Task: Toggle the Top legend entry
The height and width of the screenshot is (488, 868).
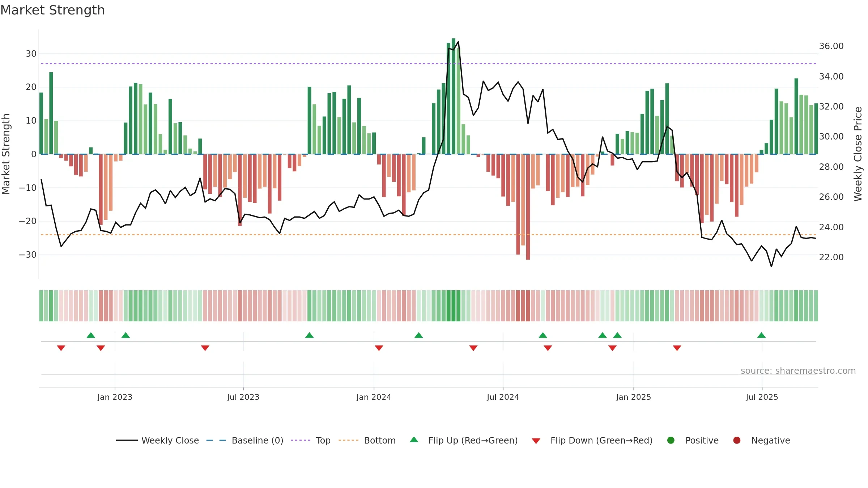Action: [x=311, y=440]
